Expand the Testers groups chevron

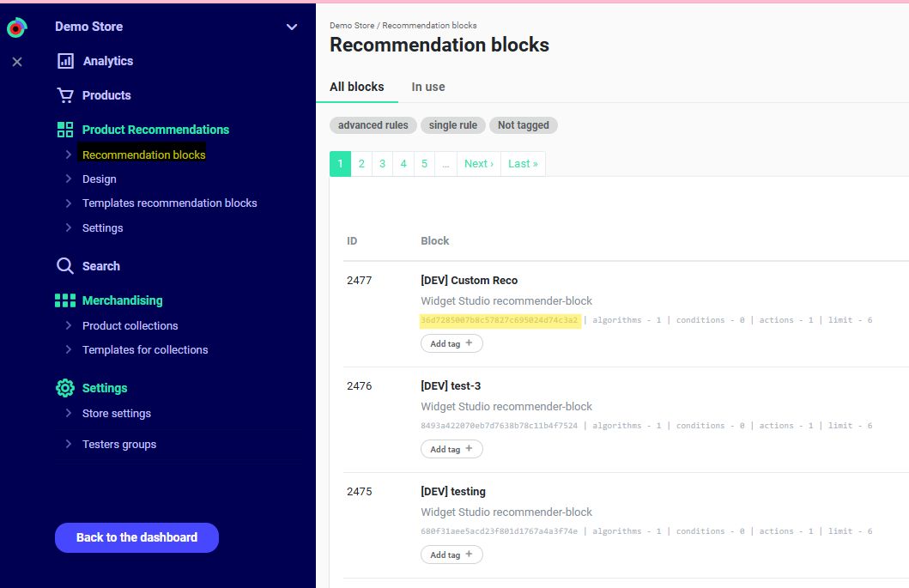click(69, 445)
